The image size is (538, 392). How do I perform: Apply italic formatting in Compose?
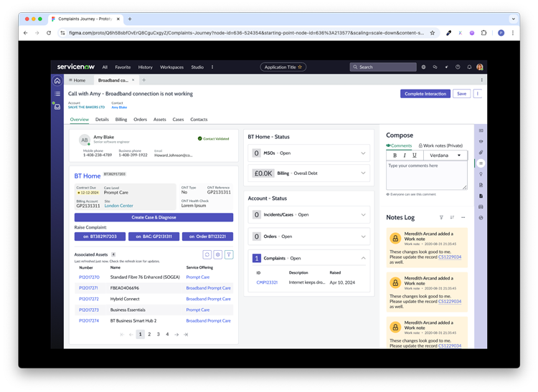pos(405,156)
